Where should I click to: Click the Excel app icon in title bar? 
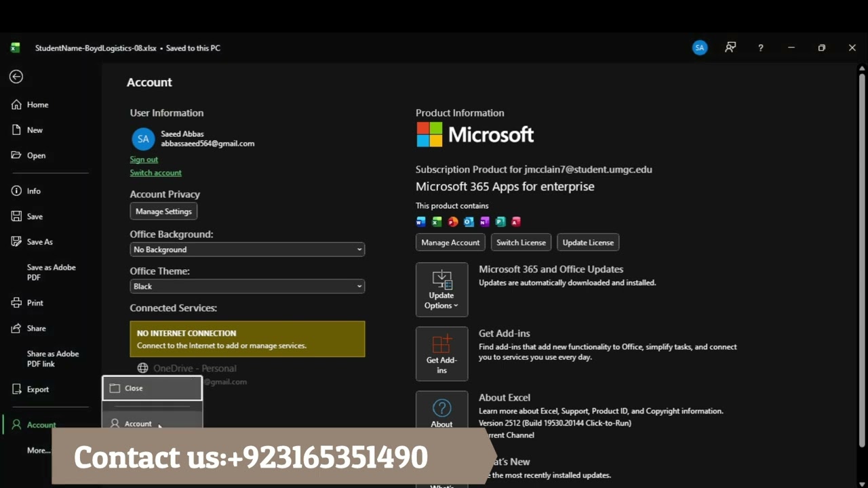[x=15, y=47]
